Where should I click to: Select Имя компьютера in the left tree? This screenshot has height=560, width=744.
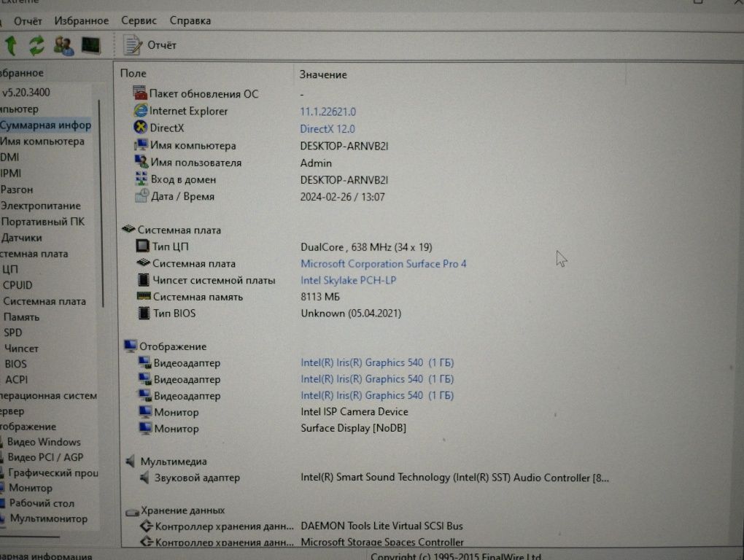point(42,141)
